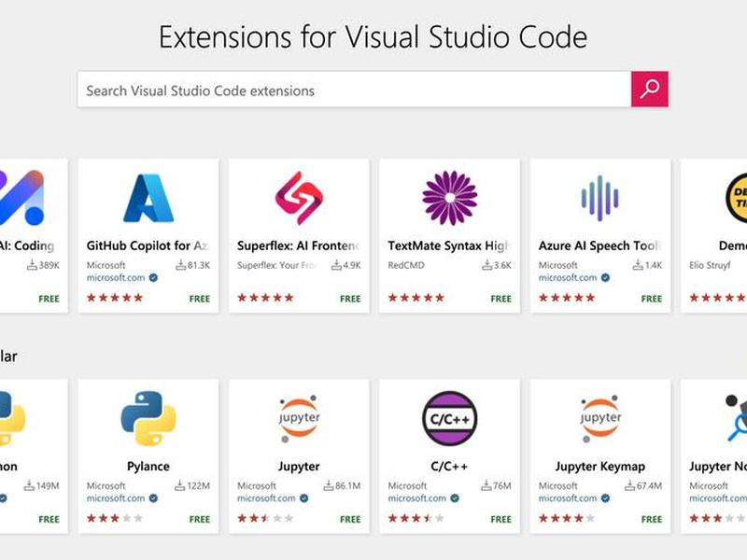Viewport: 747px width, 560px height.
Task: Open the C/C++ extension logo
Action: pos(449,418)
